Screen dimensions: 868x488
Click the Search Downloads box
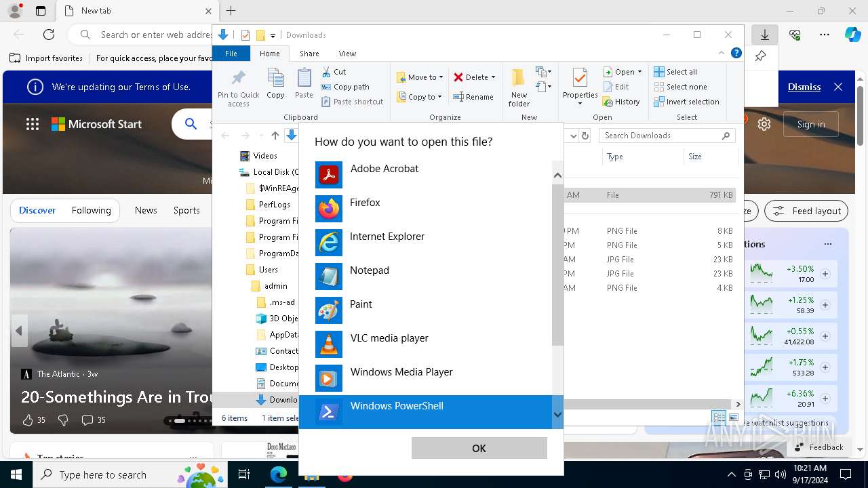[x=667, y=136]
